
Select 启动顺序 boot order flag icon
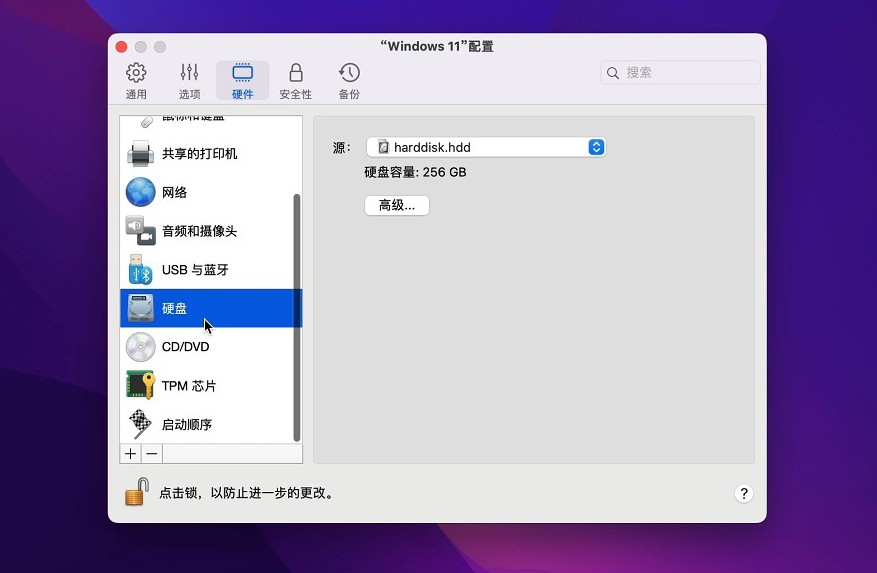pyautogui.click(x=141, y=424)
